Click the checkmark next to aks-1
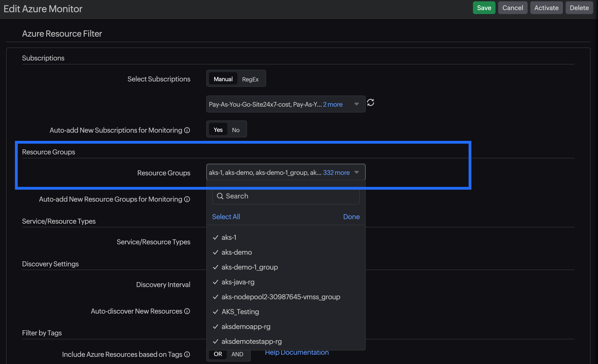Image resolution: width=598 pixels, height=364 pixels. point(215,237)
